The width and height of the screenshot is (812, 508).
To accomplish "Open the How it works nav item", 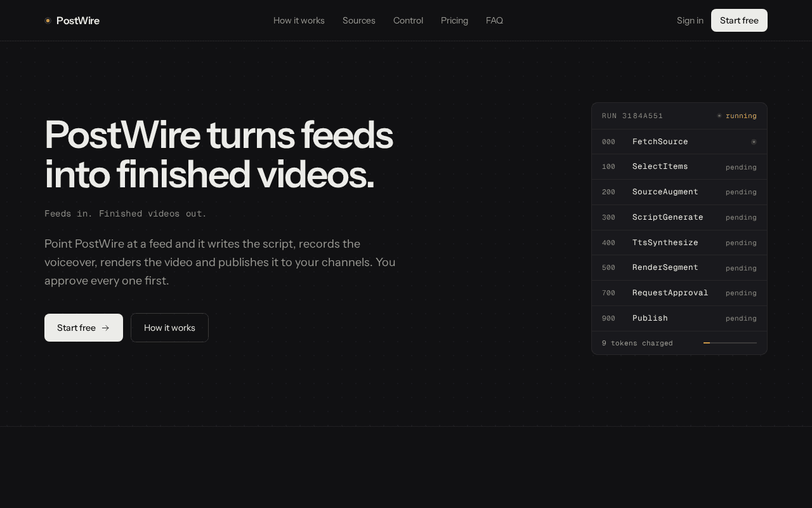I will [299, 20].
